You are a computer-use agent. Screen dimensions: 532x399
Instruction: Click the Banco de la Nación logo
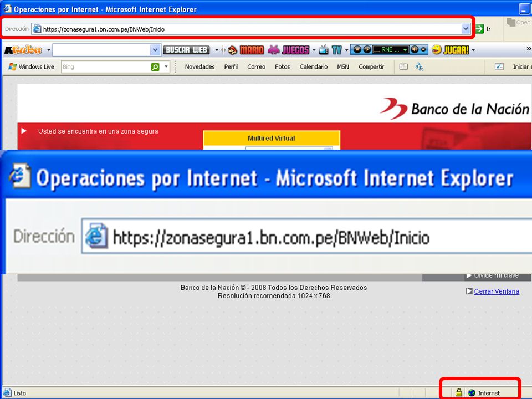coord(454,109)
